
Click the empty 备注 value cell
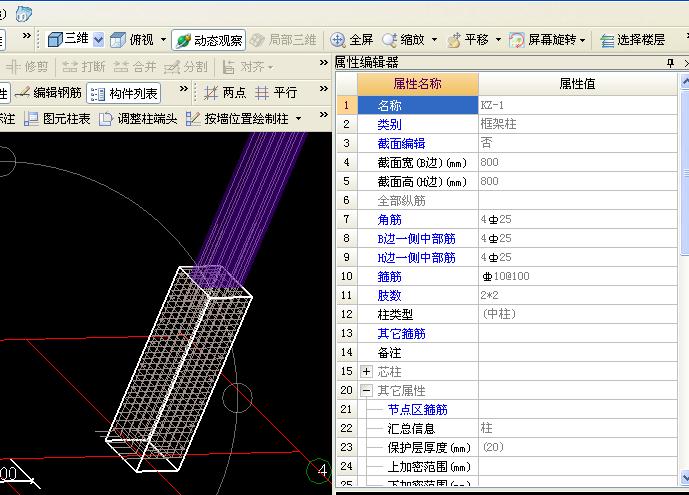[578, 353]
